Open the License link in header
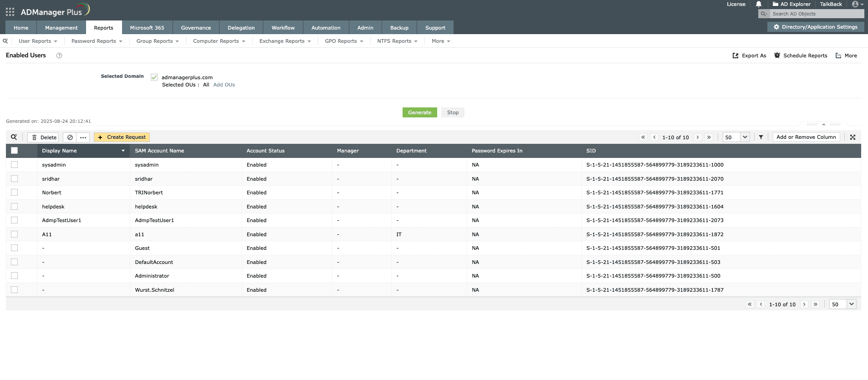868x380 pixels. point(736,4)
